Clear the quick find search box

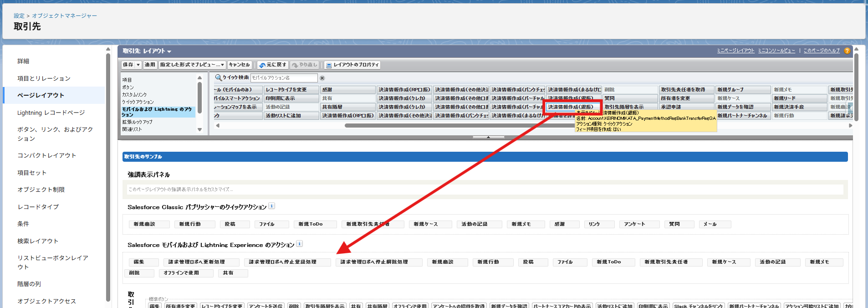tap(322, 78)
